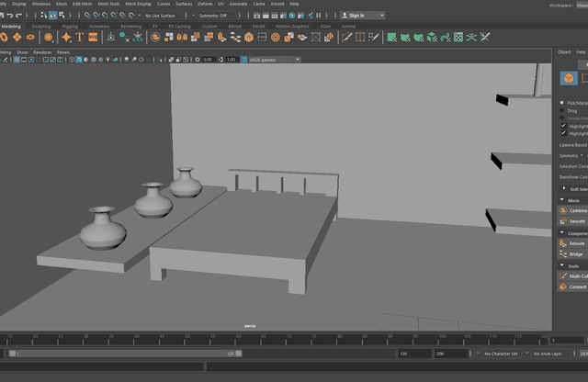This screenshot has width=588, height=382.
Task: Click the Multi-Cut pen icon in the shelf
Action: click(346, 37)
